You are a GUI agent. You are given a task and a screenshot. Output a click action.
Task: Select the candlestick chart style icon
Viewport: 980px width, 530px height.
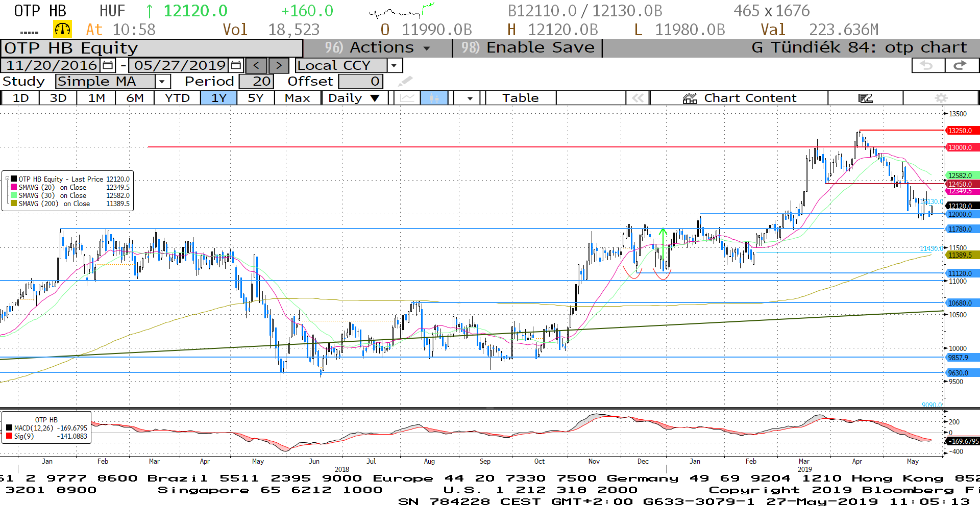(x=434, y=98)
